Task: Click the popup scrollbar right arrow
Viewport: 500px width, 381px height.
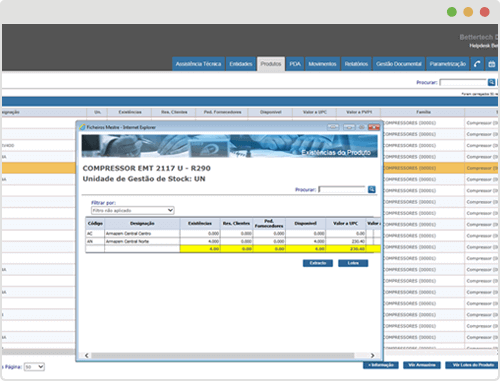Action: click(x=372, y=355)
